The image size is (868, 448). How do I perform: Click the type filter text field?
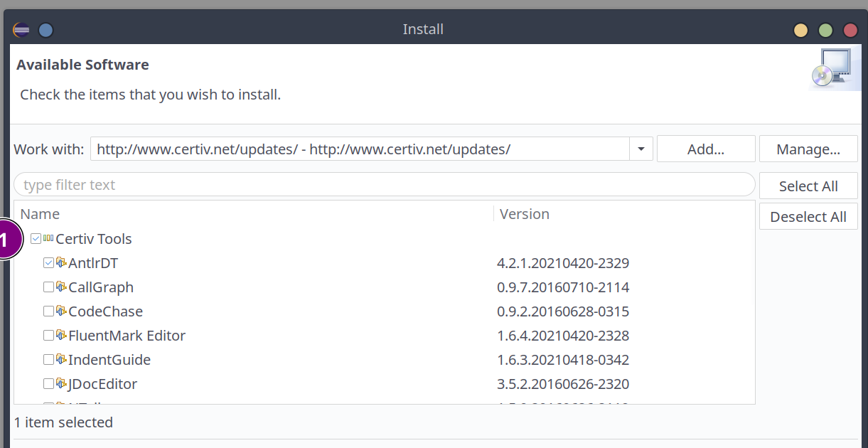(x=384, y=185)
